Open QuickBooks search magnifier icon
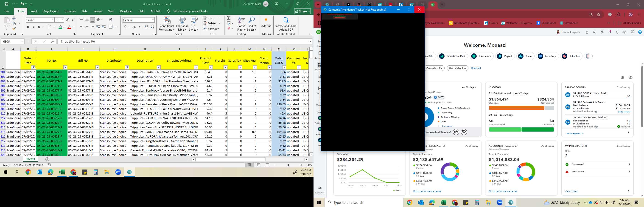Viewport: 644px width, 207px height. [x=594, y=32]
